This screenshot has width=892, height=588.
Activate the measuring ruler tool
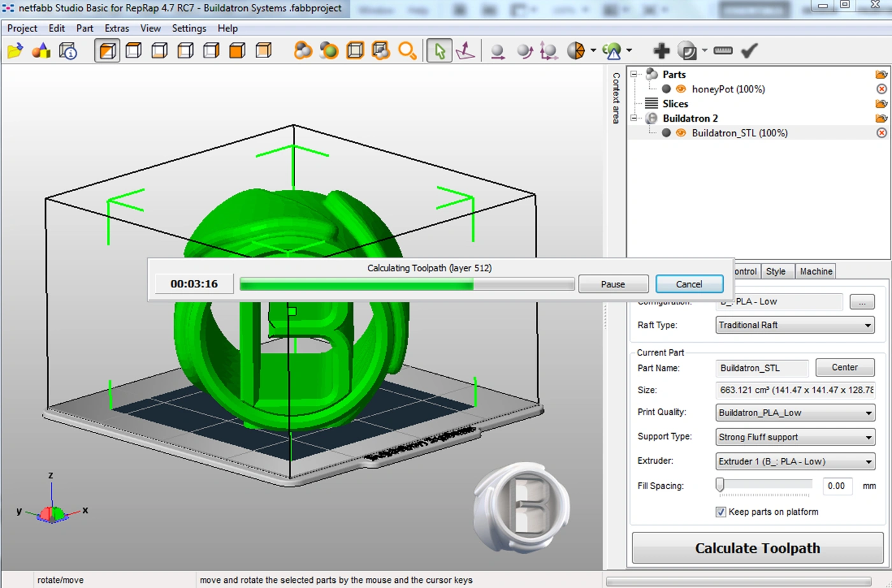pyautogui.click(x=723, y=51)
